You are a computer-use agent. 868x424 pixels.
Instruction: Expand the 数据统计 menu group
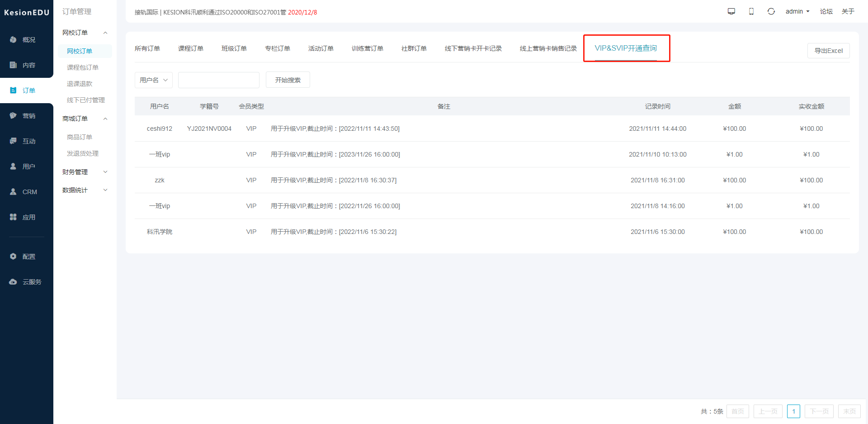point(105,190)
